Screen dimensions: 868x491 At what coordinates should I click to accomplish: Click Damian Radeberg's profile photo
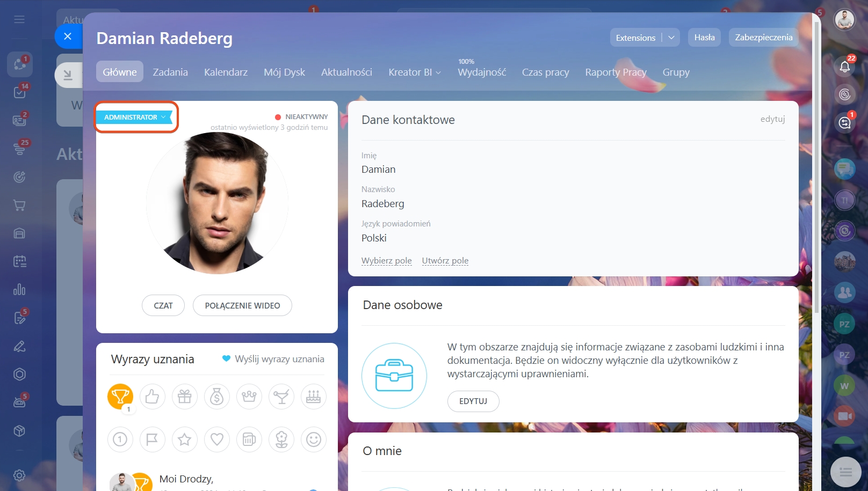[217, 203]
